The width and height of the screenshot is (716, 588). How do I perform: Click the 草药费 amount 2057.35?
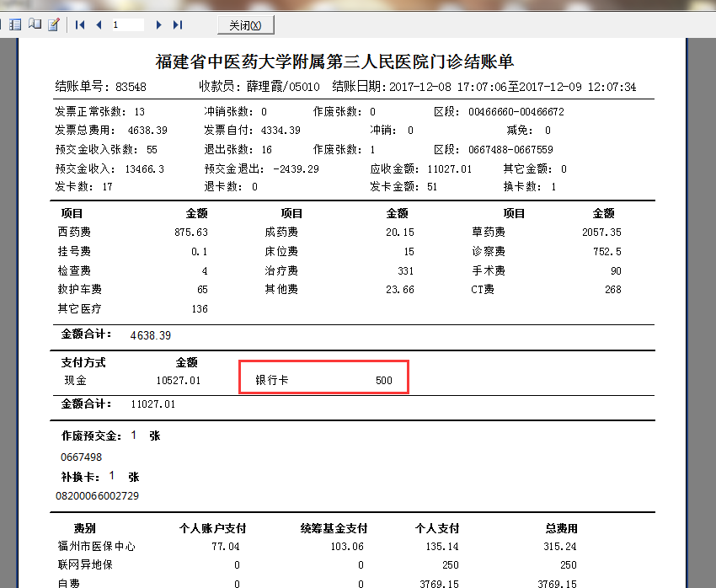click(x=601, y=233)
